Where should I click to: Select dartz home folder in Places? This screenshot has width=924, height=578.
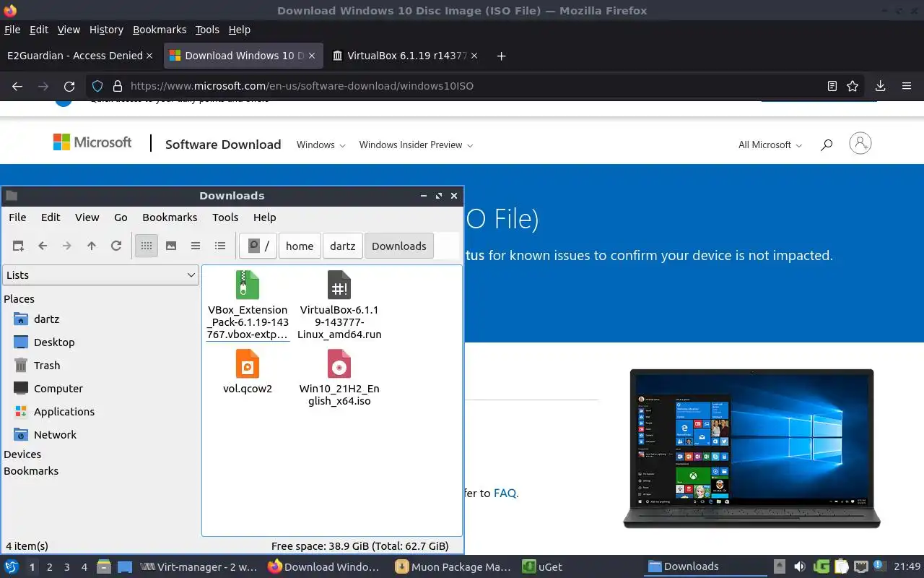[47, 319]
